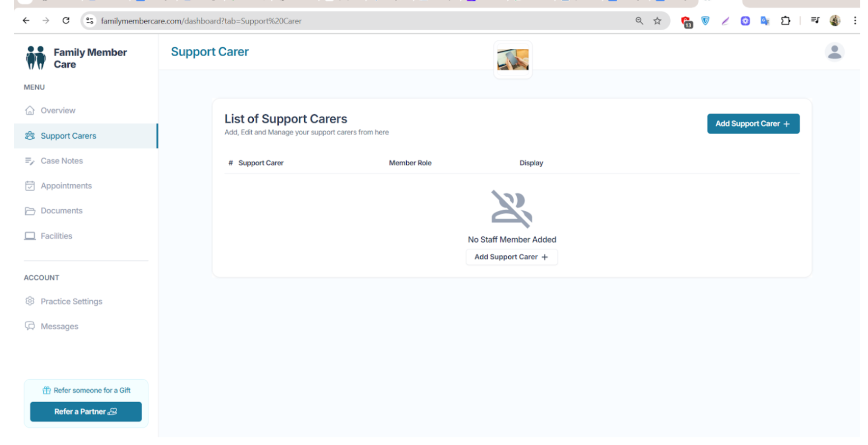Go to Case Notes section
The height and width of the screenshot is (445, 868).
[x=62, y=161]
